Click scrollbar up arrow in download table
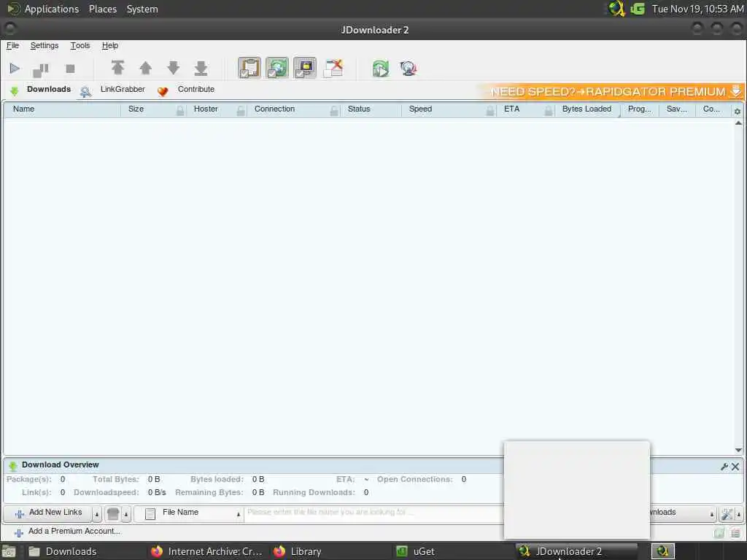The image size is (747, 560). (738, 123)
